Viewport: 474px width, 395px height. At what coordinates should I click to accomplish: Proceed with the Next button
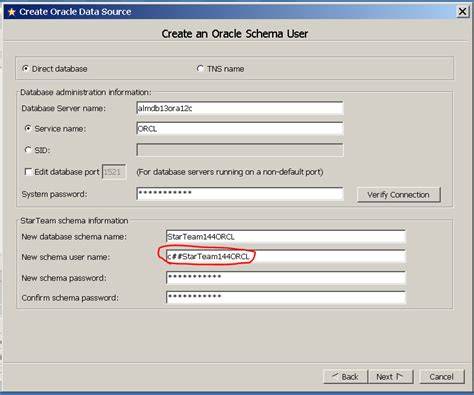click(390, 377)
